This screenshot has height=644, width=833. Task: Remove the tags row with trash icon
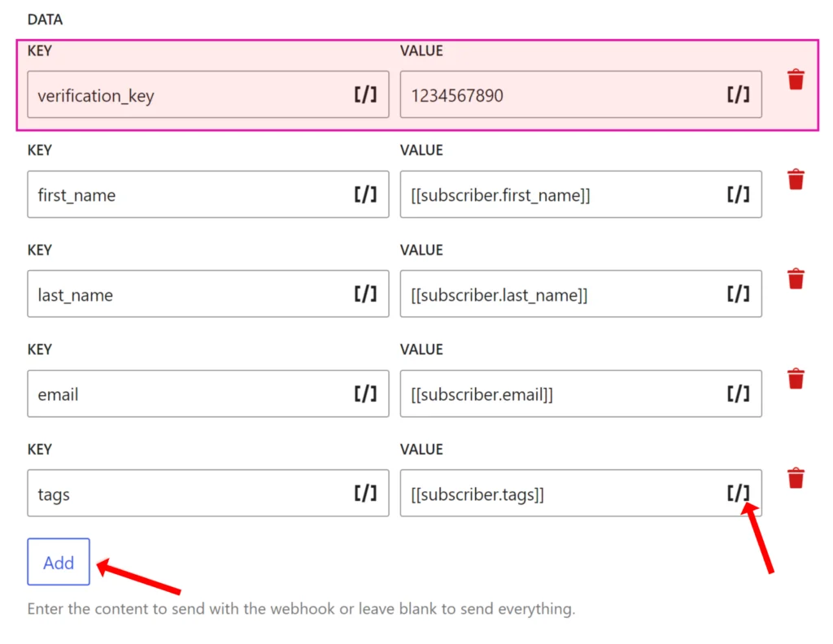click(x=796, y=478)
